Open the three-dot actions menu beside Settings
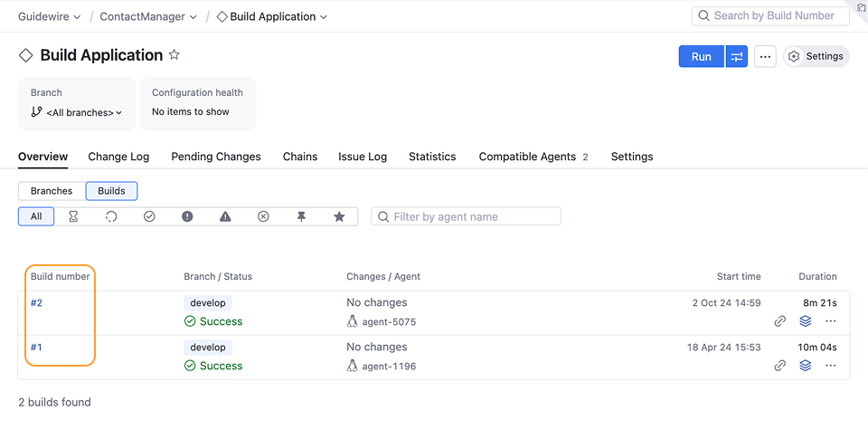The height and width of the screenshot is (439, 868). pos(765,56)
